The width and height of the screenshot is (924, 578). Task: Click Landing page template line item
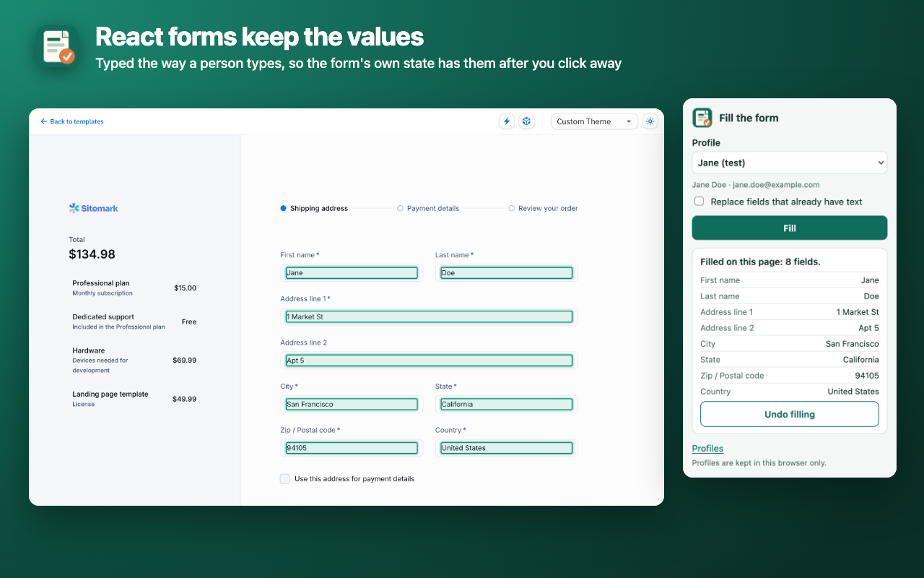pyautogui.click(x=134, y=399)
